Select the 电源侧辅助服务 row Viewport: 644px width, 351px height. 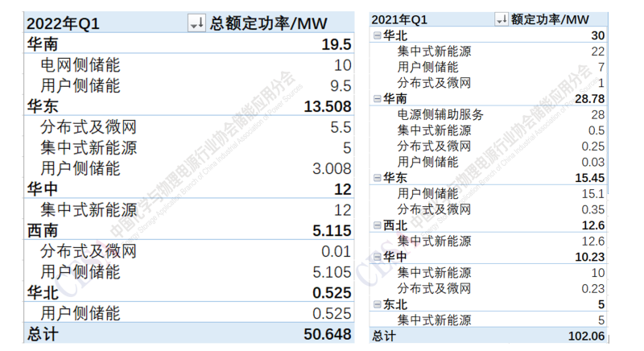tap(440, 114)
